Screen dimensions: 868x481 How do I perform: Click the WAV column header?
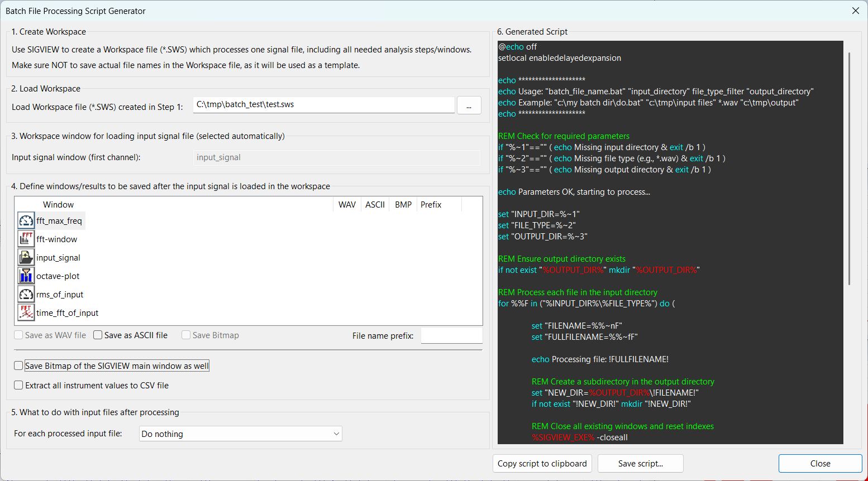coord(347,205)
